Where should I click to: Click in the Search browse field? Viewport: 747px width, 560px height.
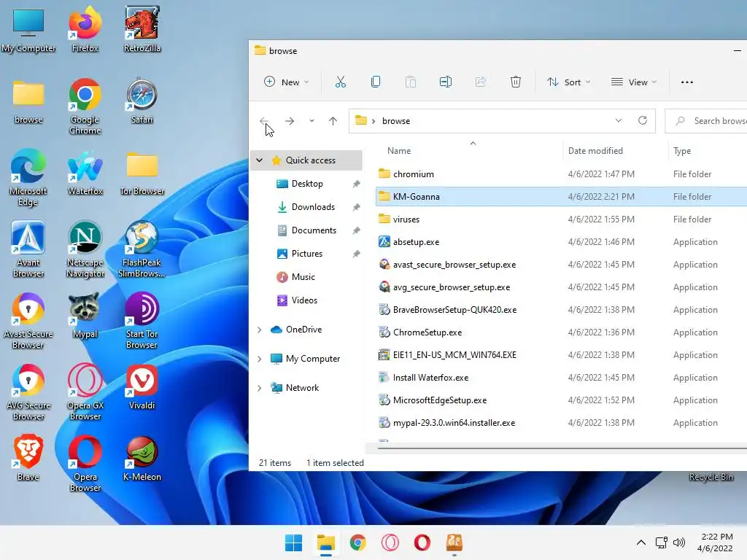(706, 121)
